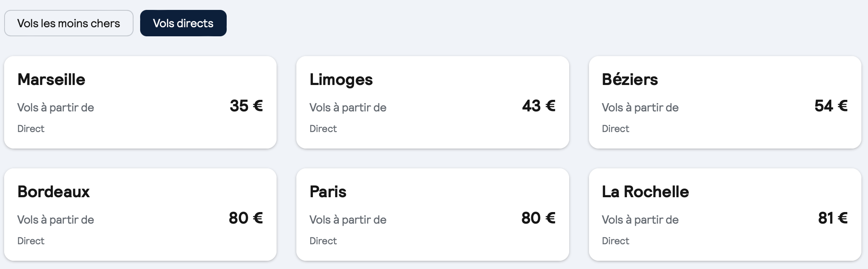Select the Vols directs filter
Viewport: 868px width, 269px height.
pos(183,23)
